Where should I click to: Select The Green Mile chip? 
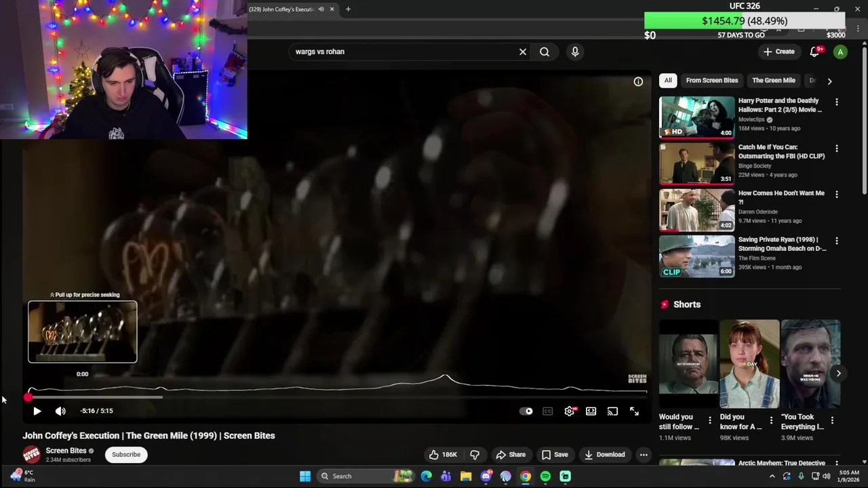tap(773, 80)
